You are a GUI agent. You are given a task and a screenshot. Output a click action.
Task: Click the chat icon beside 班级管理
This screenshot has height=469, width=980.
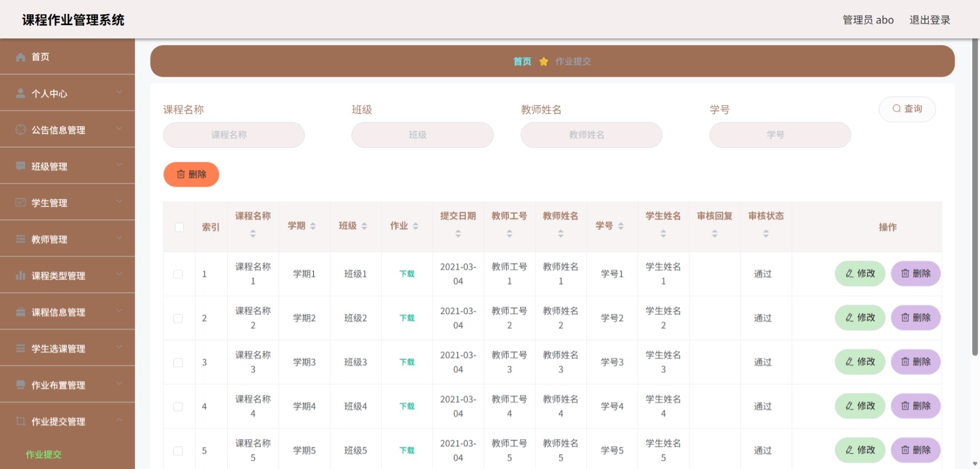point(21,166)
